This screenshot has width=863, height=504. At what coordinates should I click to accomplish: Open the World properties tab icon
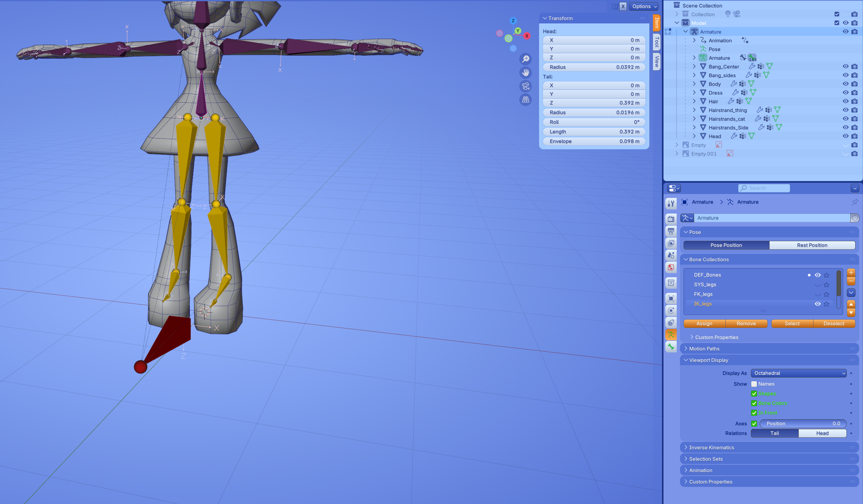coord(671,267)
